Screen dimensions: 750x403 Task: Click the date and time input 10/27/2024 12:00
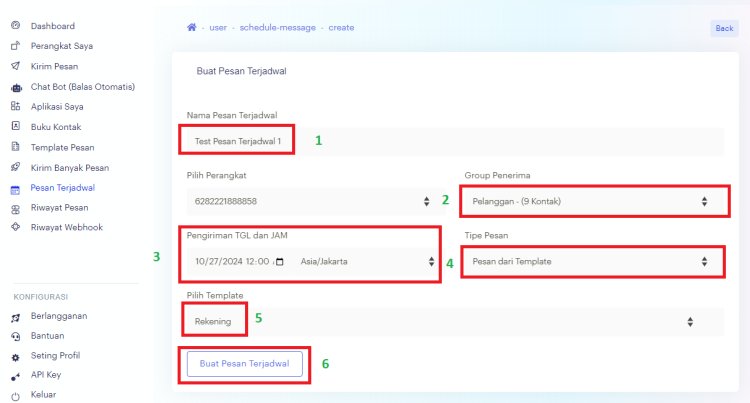239,261
